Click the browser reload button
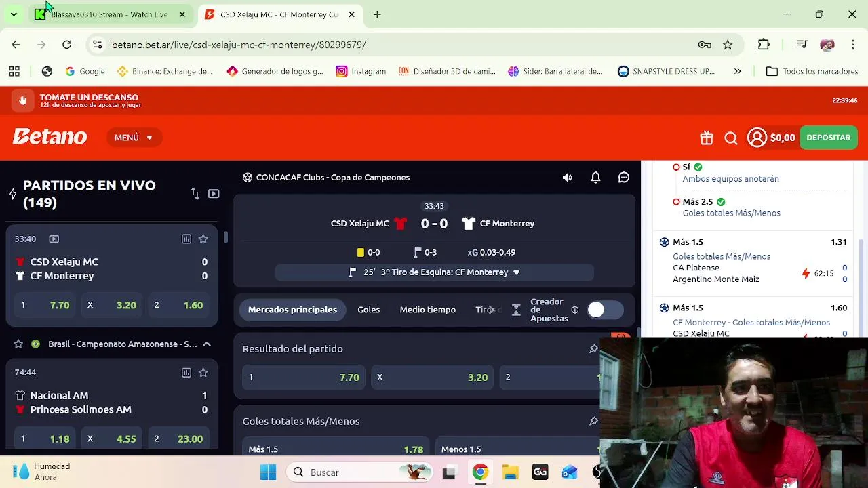Viewport: 868px width, 488px height. point(66,45)
